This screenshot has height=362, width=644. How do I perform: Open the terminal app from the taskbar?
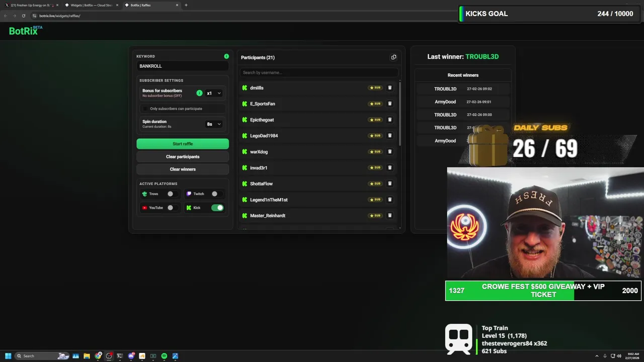click(120, 356)
